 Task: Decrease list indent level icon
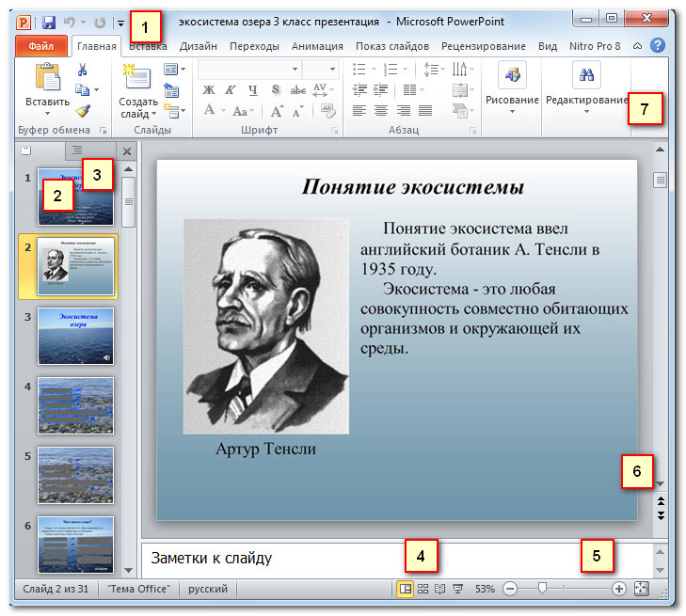click(359, 89)
